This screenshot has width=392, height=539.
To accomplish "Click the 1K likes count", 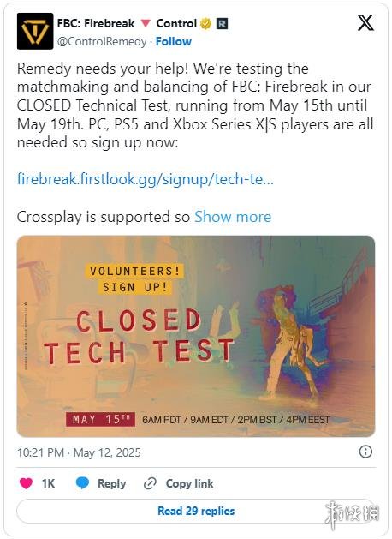I will (48, 483).
